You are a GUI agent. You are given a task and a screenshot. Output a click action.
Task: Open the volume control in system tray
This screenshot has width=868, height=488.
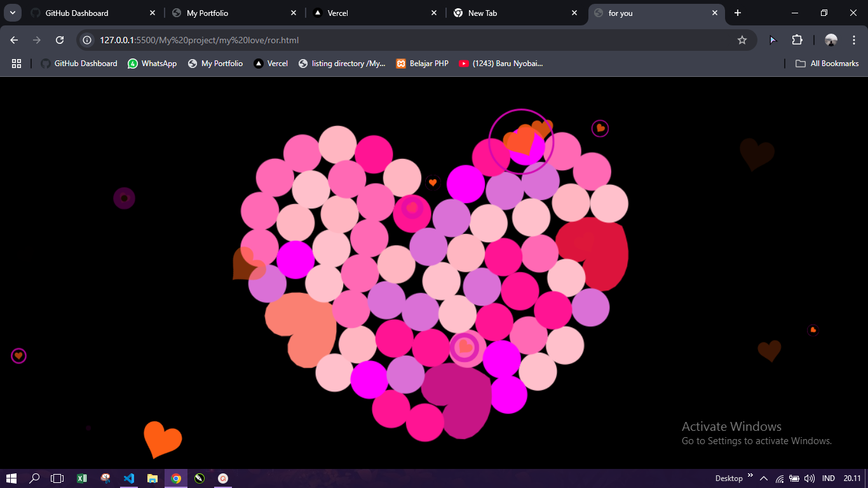[x=809, y=478]
